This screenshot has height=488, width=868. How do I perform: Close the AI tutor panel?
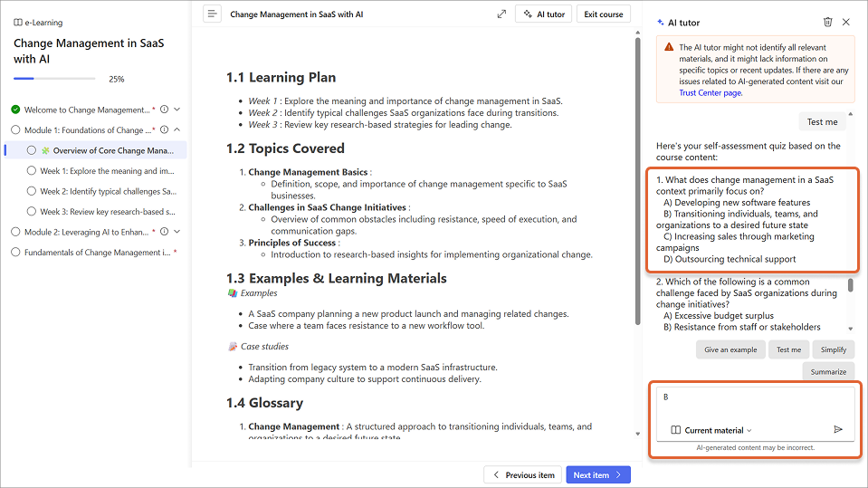click(846, 22)
